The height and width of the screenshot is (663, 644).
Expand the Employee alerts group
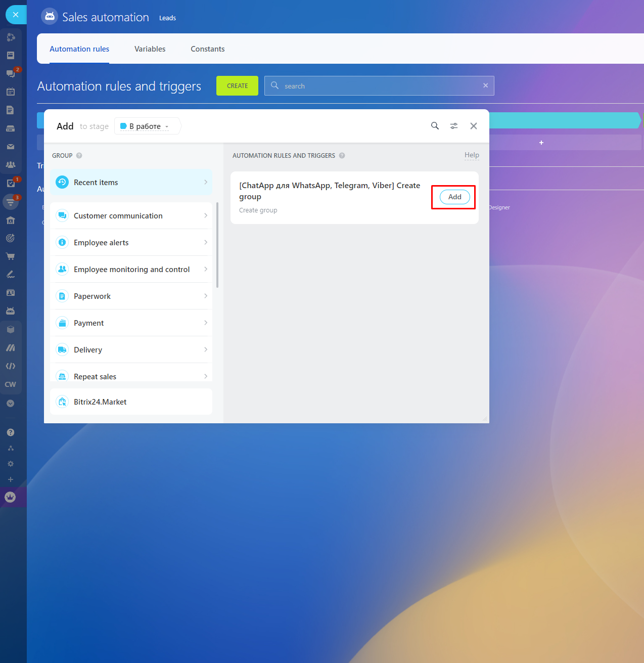131,243
